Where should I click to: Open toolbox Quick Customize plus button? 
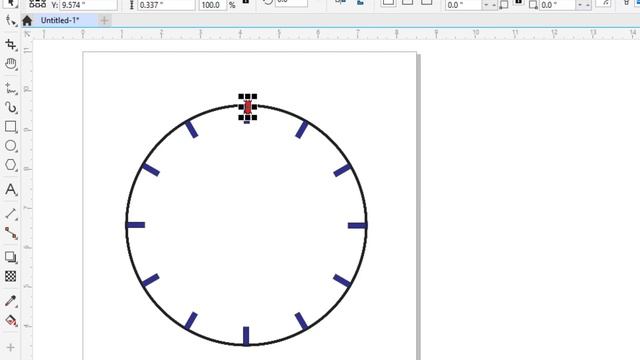11,347
